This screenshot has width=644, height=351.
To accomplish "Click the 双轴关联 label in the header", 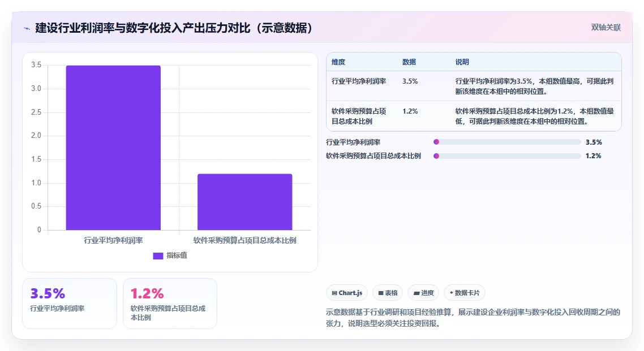I will tap(606, 28).
